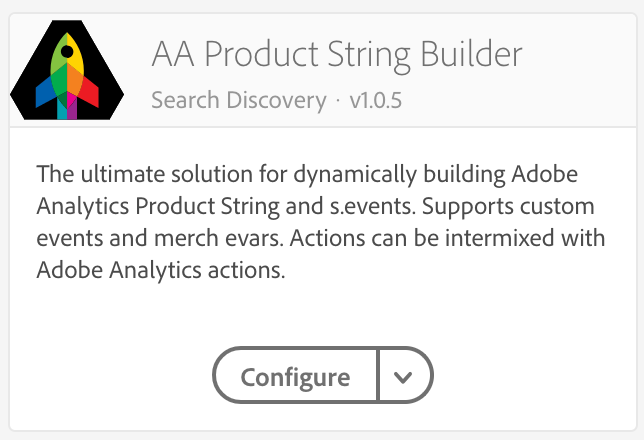644x440 pixels.
Task: Click the yellow nose section of the rocket
Action: point(75,55)
